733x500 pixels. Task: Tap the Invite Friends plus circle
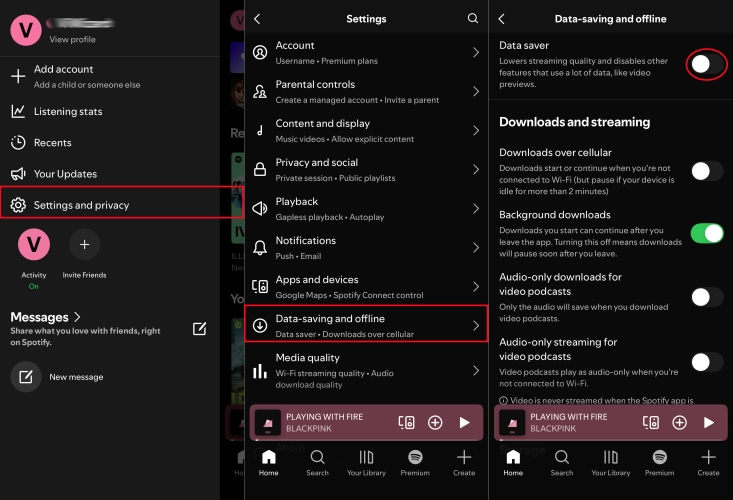[85, 244]
